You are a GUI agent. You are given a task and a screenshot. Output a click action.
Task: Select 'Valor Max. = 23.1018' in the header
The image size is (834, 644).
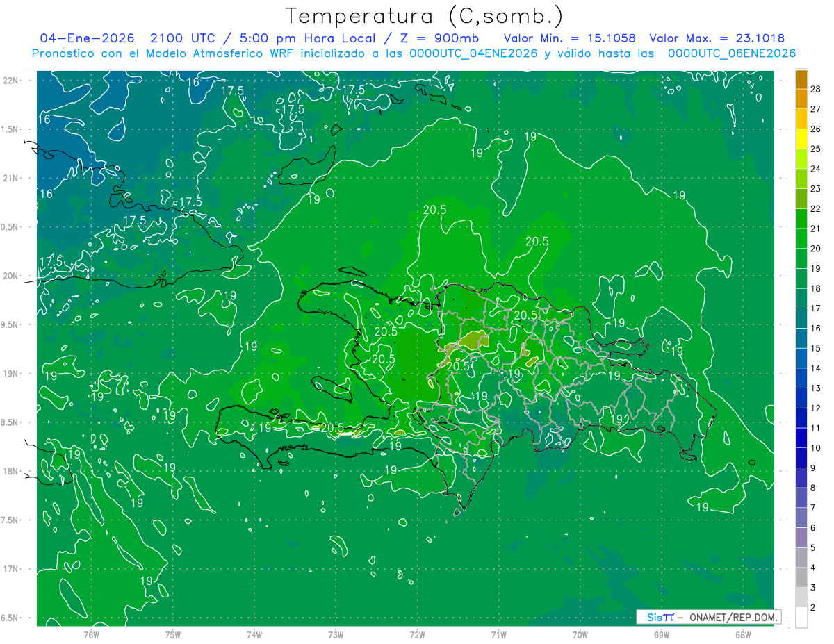(717, 38)
